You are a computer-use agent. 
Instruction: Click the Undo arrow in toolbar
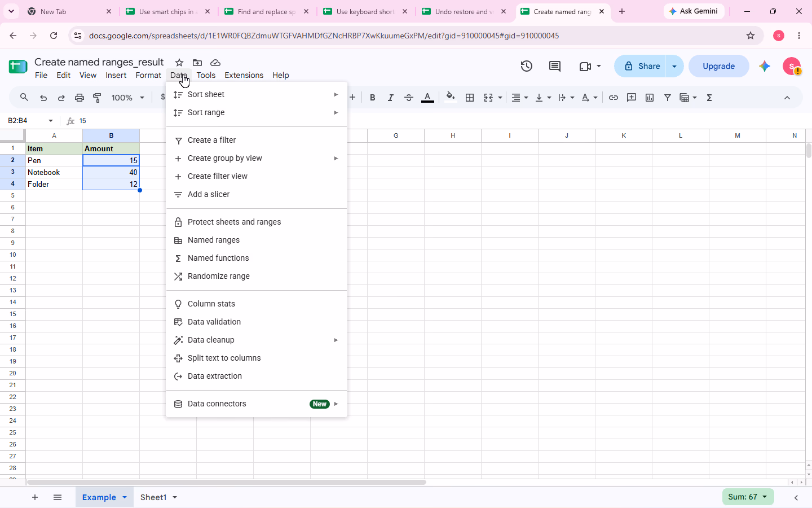43,98
